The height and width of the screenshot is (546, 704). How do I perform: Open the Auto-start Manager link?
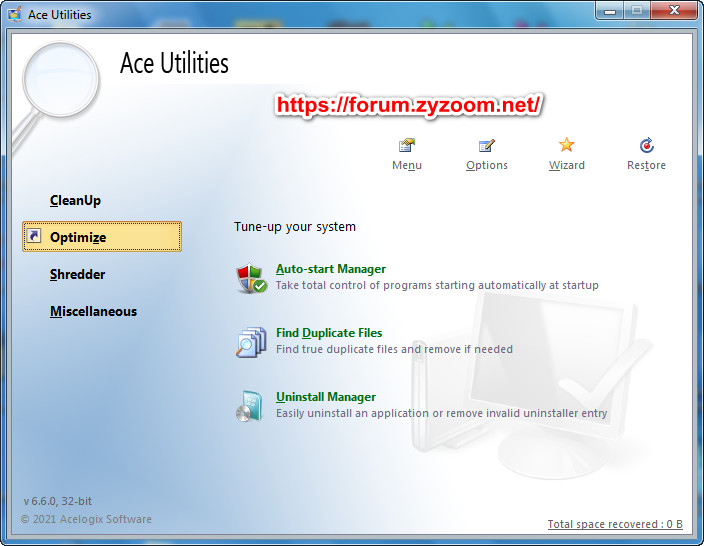(x=331, y=269)
